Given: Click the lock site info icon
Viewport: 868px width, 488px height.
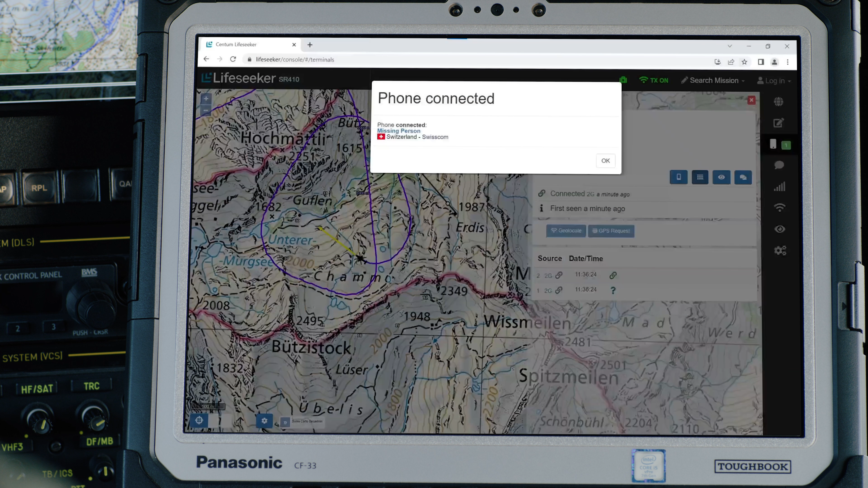Looking at the screenshot, I should click(x=249, y=59).
